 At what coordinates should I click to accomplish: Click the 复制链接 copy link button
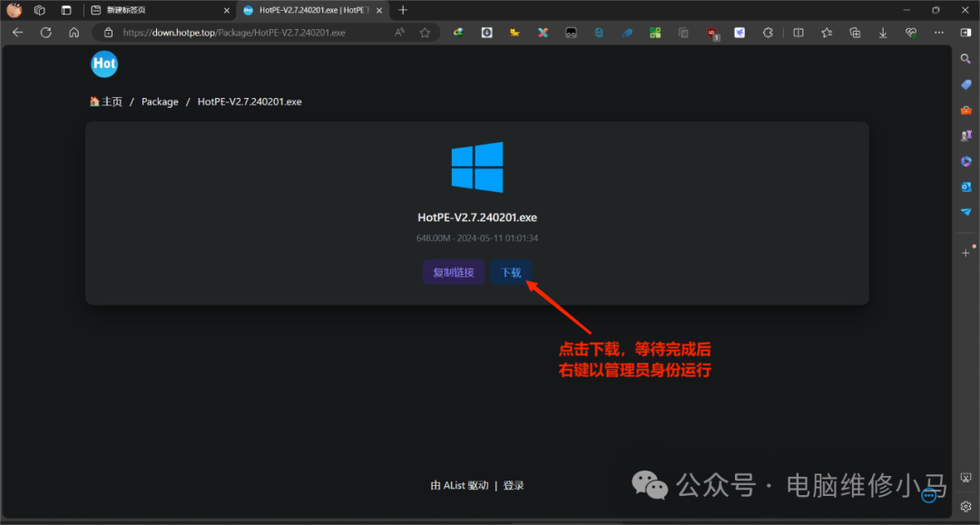click(x=453, y=272)
